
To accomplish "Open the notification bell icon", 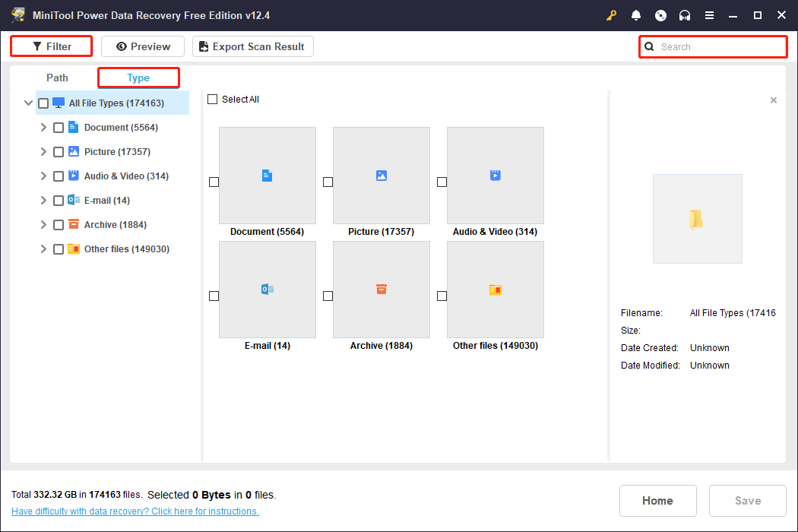I will (x=636, y=15).
